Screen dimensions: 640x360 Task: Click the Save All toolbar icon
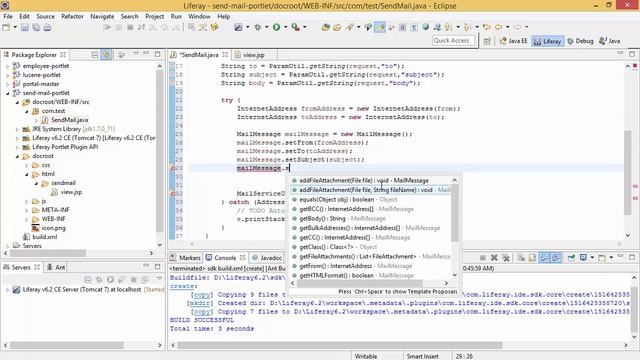pyautogui.click(x=36, y=27)
